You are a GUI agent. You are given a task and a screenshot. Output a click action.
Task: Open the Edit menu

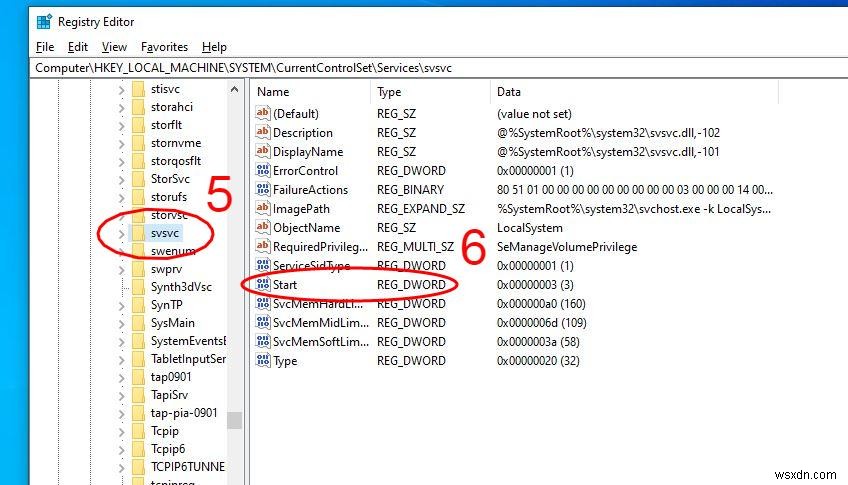[78, 47]
